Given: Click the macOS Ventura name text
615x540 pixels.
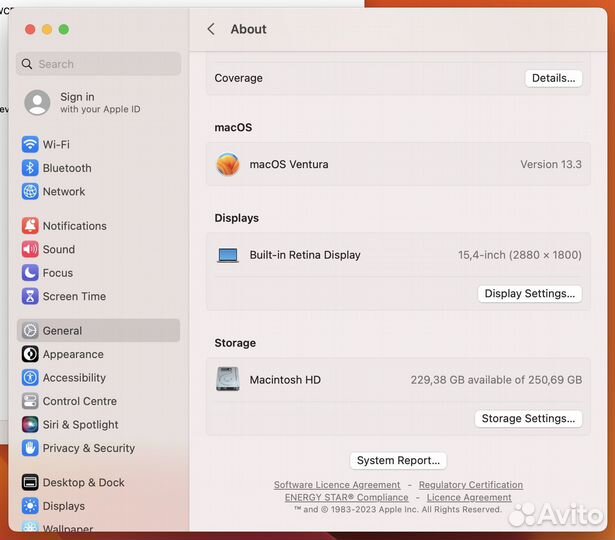Looking at the screenshot, I should pos(289,164).
